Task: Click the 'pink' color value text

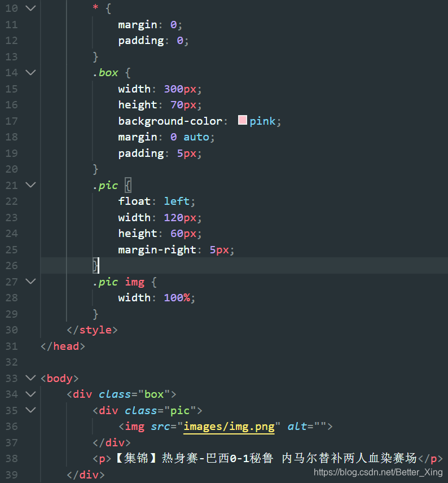Action: tap(262, 121)
